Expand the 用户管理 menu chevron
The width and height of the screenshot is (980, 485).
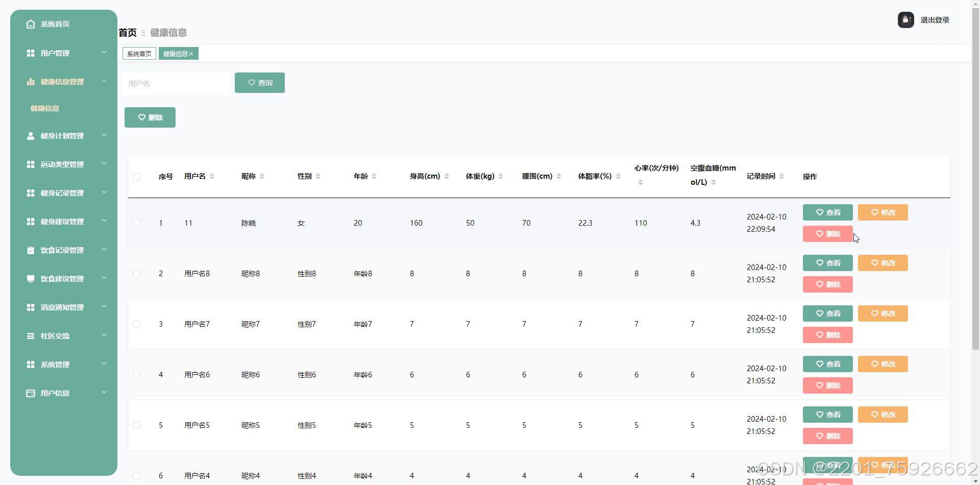pos(104,52)
